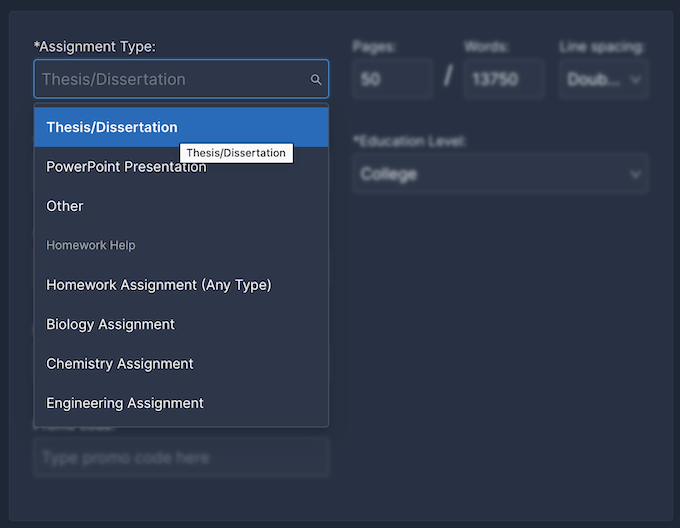Click the Education Level label text
Image resolution: width=680 pixels, height=528 pixels.
pyautogui.click(x=409, y=141)
